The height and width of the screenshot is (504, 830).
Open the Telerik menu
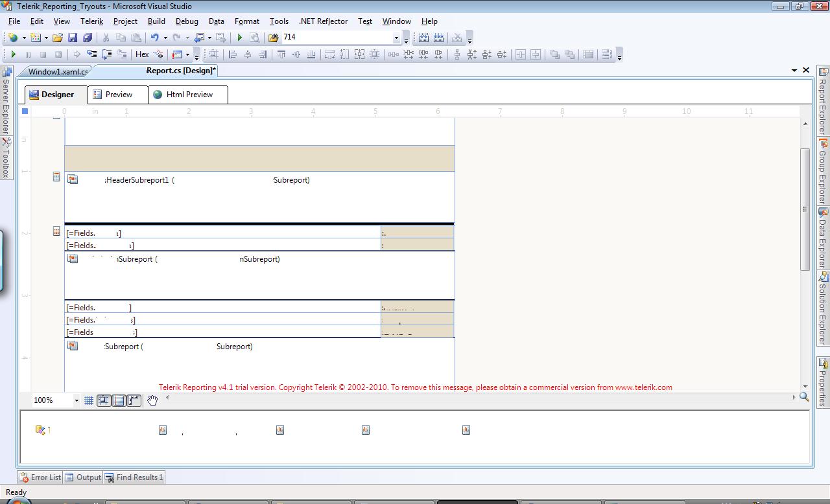click(x=91, y=21)
